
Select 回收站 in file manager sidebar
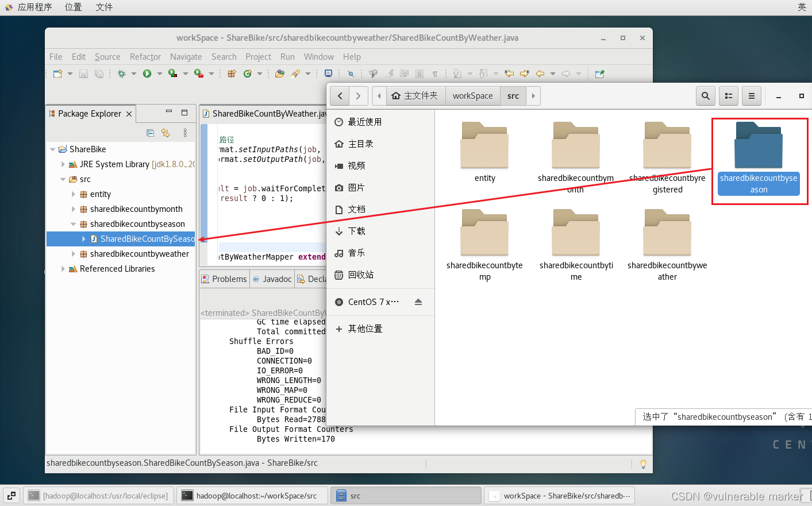point(380,275)
